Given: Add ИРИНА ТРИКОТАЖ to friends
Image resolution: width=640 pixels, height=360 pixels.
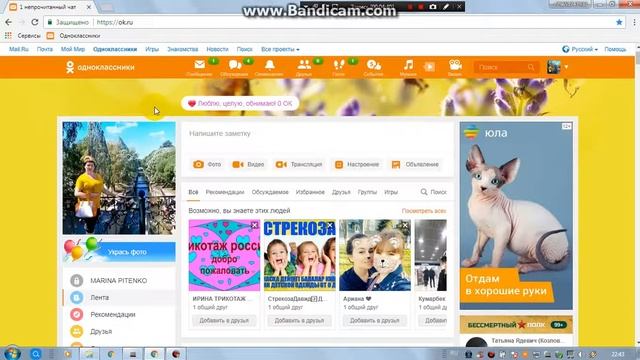Looking at the screenshot, I should (224, 320).
